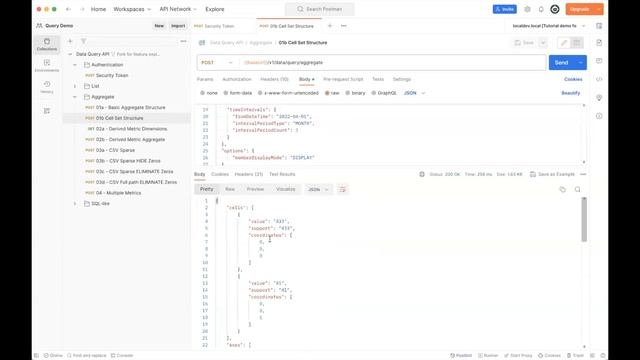Open the comments icon in right sidebar
640x360 pixels.
[599, 61]
